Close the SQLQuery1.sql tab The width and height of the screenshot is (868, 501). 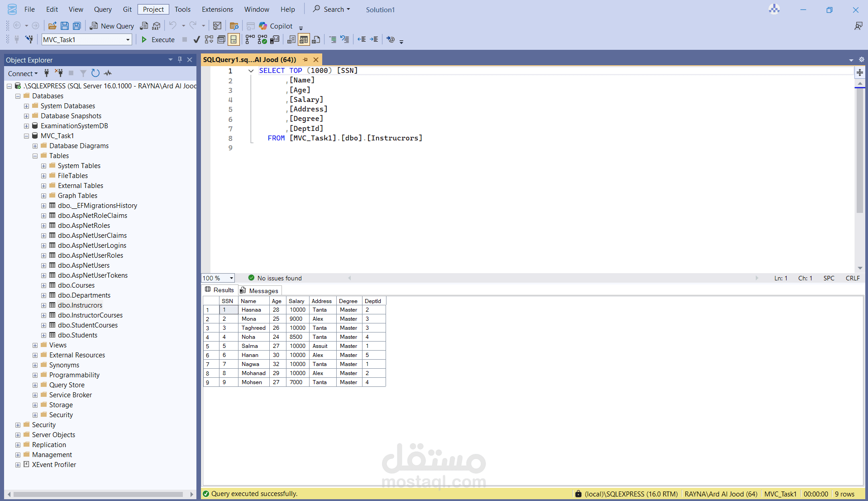click(x=316, y=60)
